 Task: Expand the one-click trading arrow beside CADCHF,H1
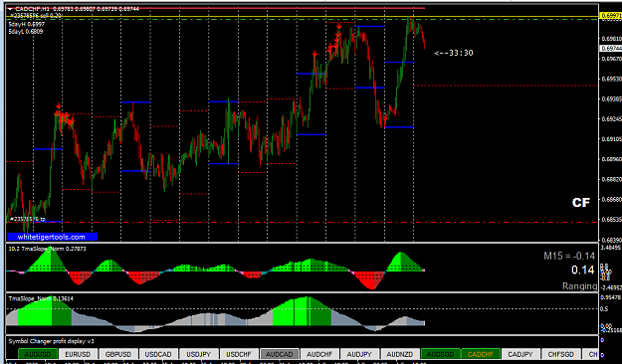10,9
